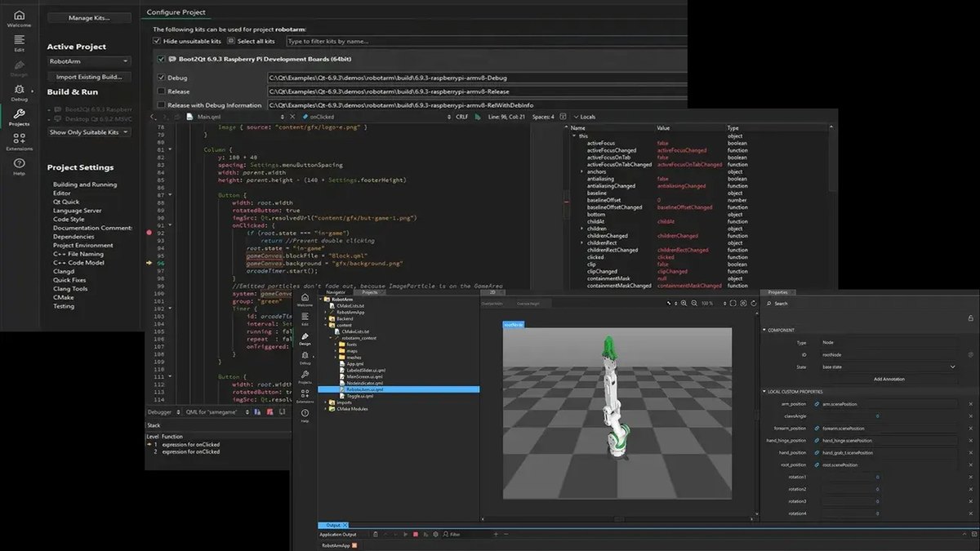Image resolution: width=980 pixels, height=551 pixels.
Task: Remove the root_position property with its X
Action: (x=970, y=464)
